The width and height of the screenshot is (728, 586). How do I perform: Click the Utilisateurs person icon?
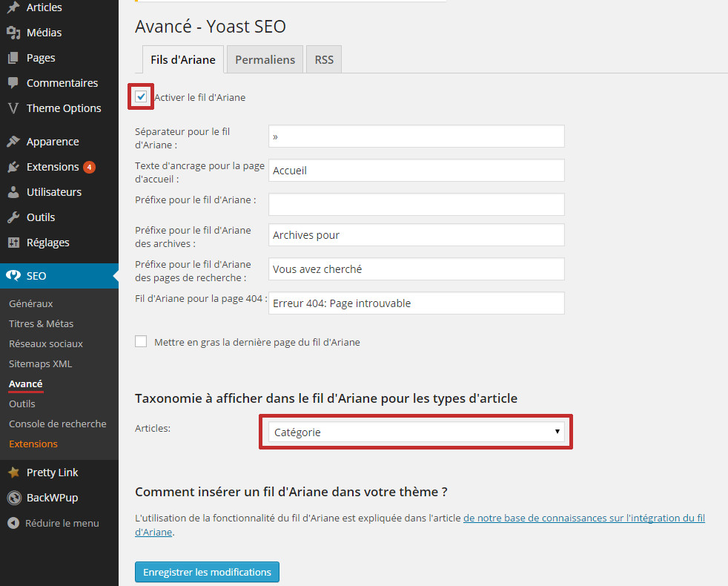coord(13,192)
